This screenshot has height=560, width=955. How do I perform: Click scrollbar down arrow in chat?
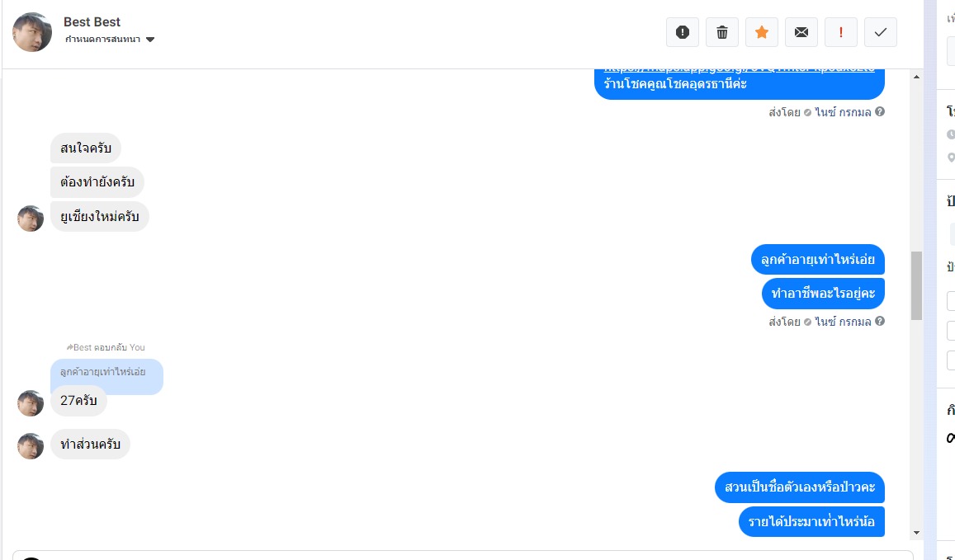[x=916, y=533]
